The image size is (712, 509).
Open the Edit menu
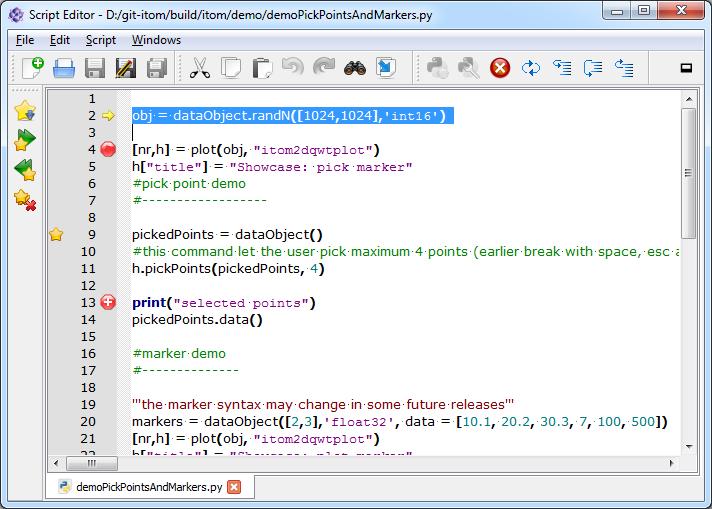[59, 40]
